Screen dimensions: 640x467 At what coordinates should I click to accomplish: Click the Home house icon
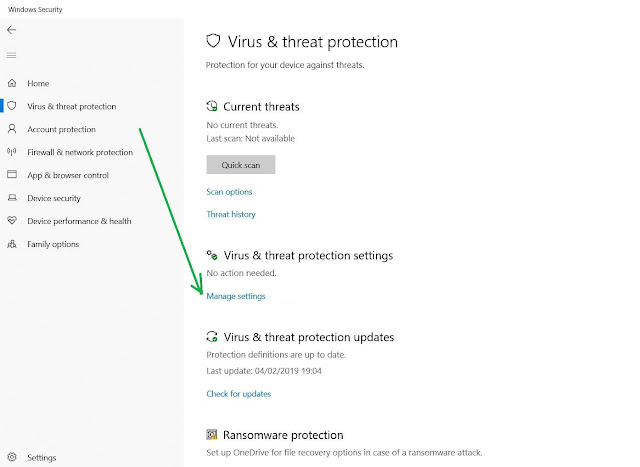point(12,83)
